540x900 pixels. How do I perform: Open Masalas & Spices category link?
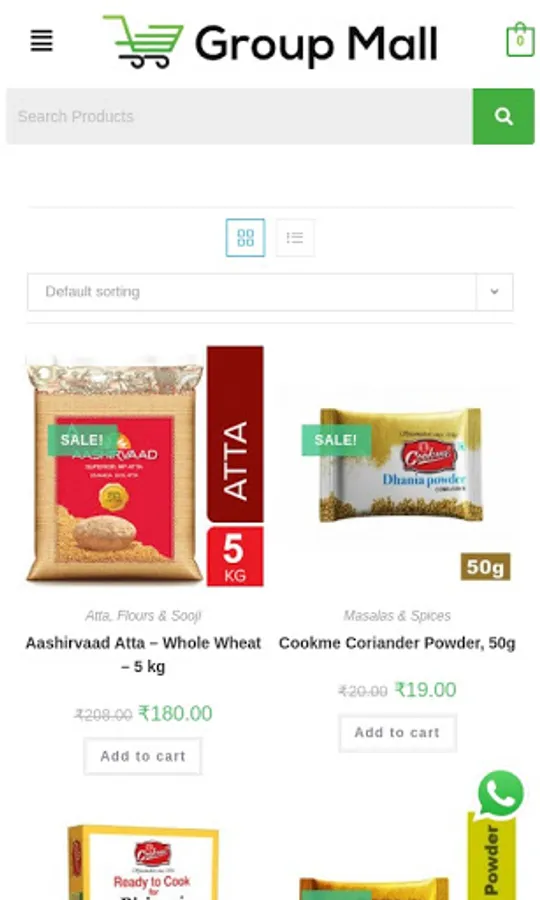397,616
